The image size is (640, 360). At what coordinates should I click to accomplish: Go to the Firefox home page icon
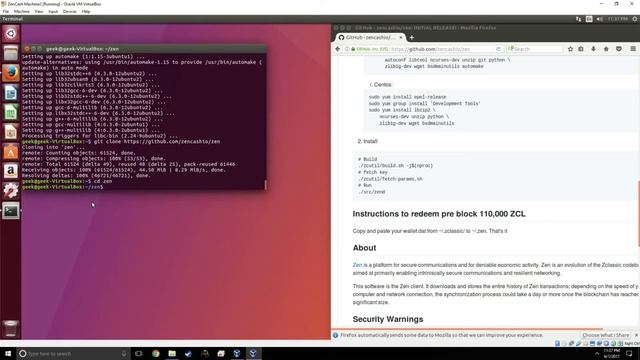pos(606,49)
